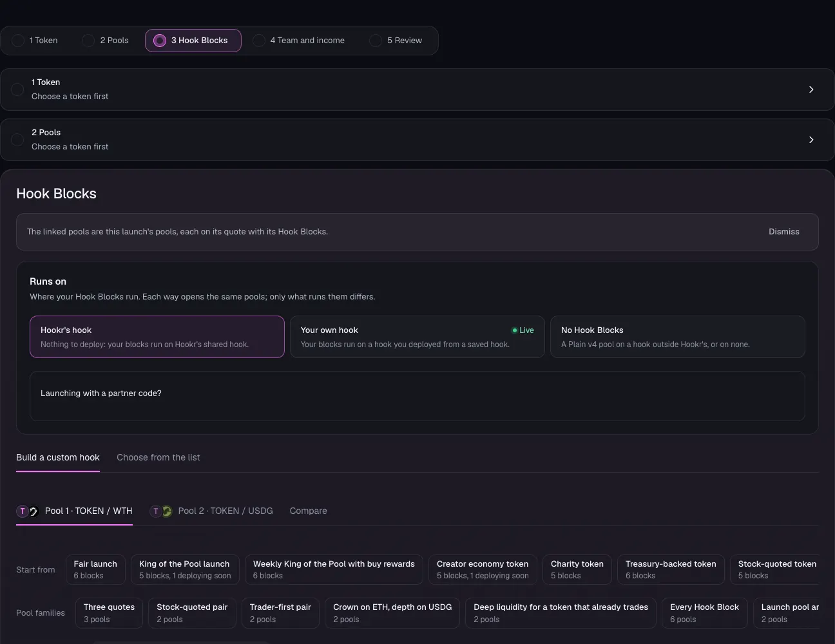Click the Start from label
Viewport: 835px width, 644px height.
pos(35,570)
